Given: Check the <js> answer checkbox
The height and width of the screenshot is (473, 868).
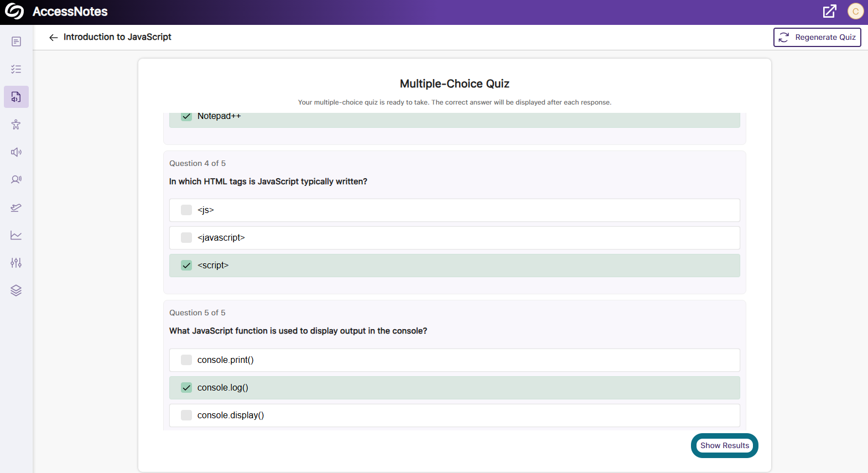Looking at the screenshot, I should (x=186, y=210).
